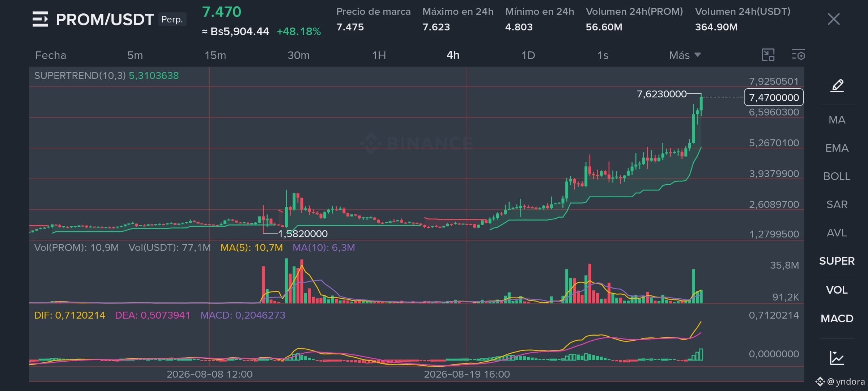Switch to the 5m timeframe
This screenshot has width=868, height=391.
point(135,55)
